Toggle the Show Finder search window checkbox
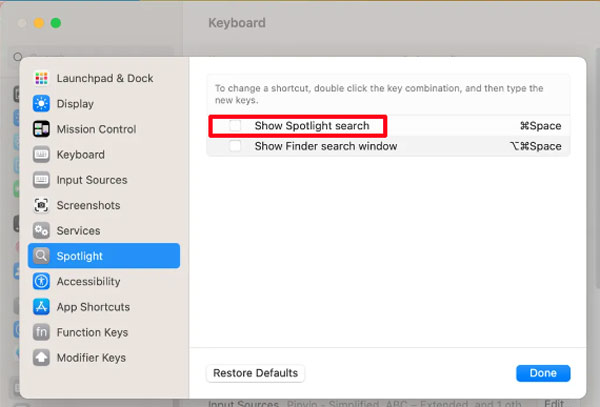The height and width of the screenshot is (407, 600). click(x=235, y=146)
